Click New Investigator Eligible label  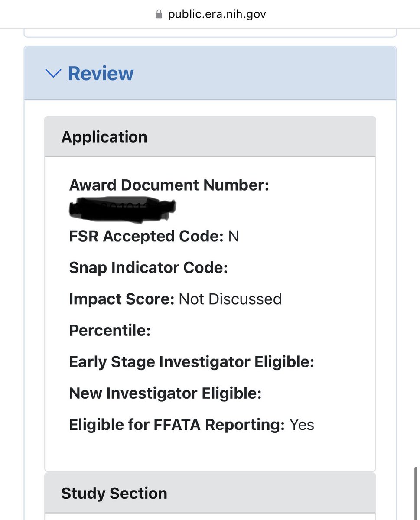[166, 393]
